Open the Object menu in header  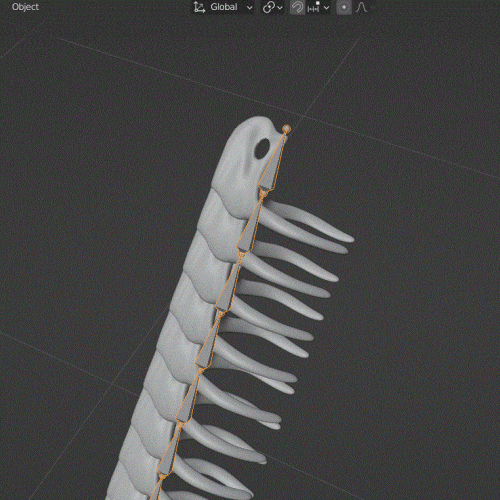(25, 7)
